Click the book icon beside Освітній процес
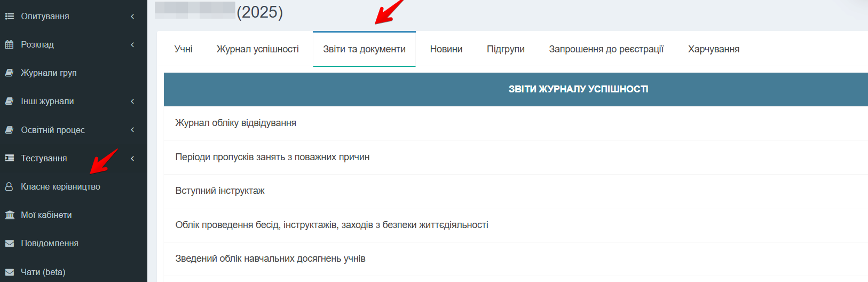 click(9, 130)
